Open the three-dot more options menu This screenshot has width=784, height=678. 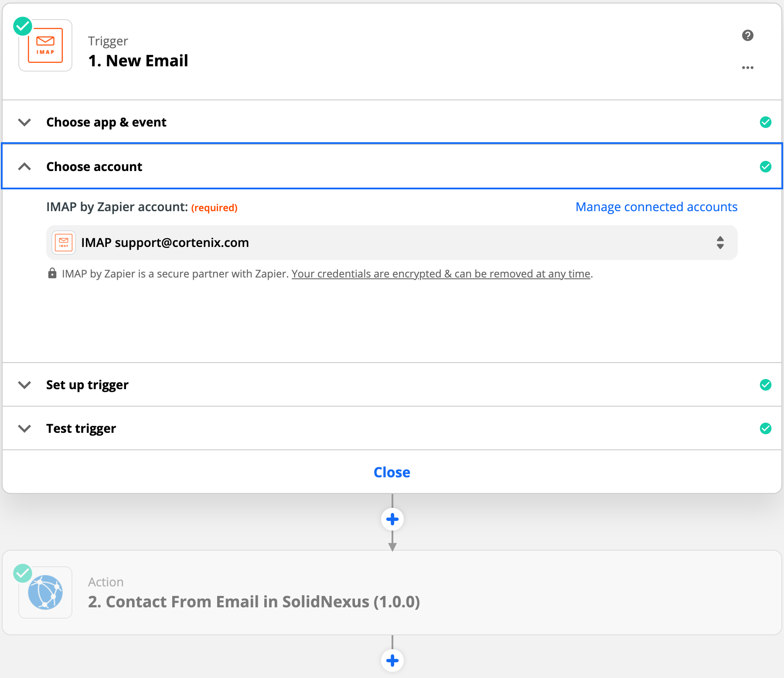point(748,68)
